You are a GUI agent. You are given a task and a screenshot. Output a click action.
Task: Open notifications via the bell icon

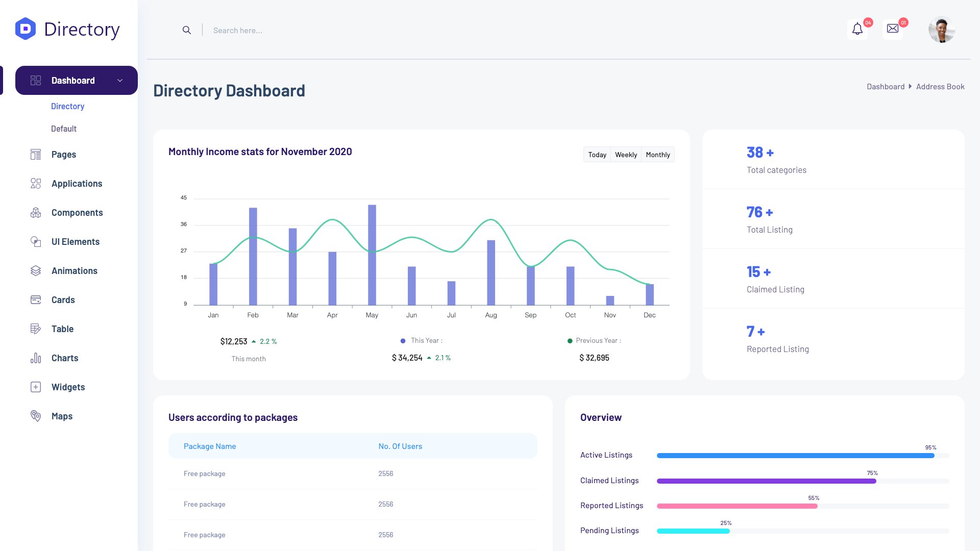point(856,29)
